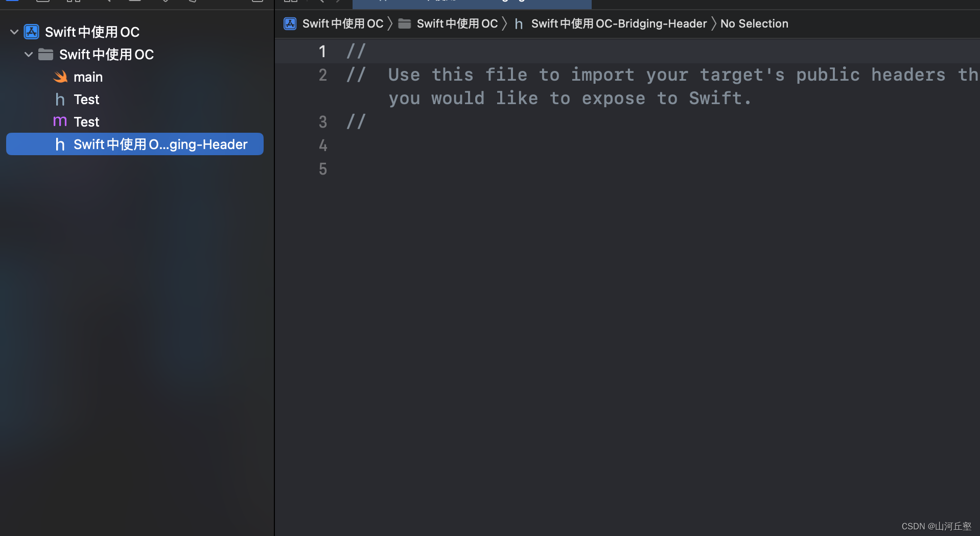
Task: Open folder Swift中使用OC breadcrumb in jump bar
Action: pyautogui.click(x=457, y=24)
